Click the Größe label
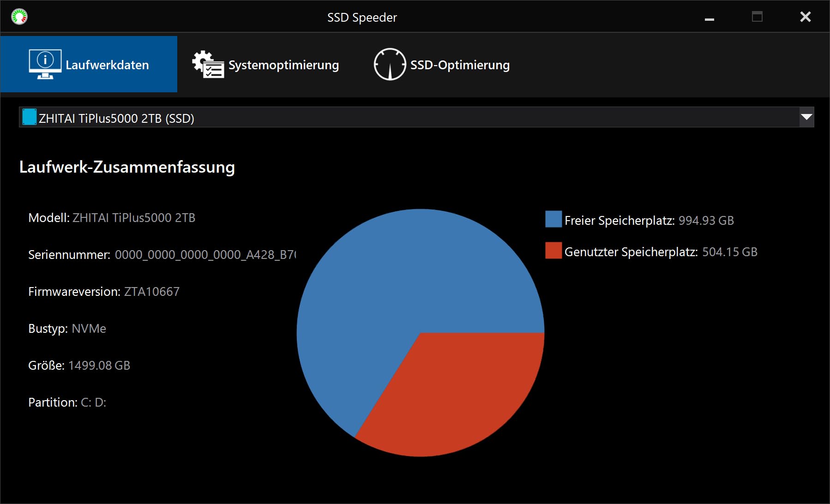 [47, 366]
